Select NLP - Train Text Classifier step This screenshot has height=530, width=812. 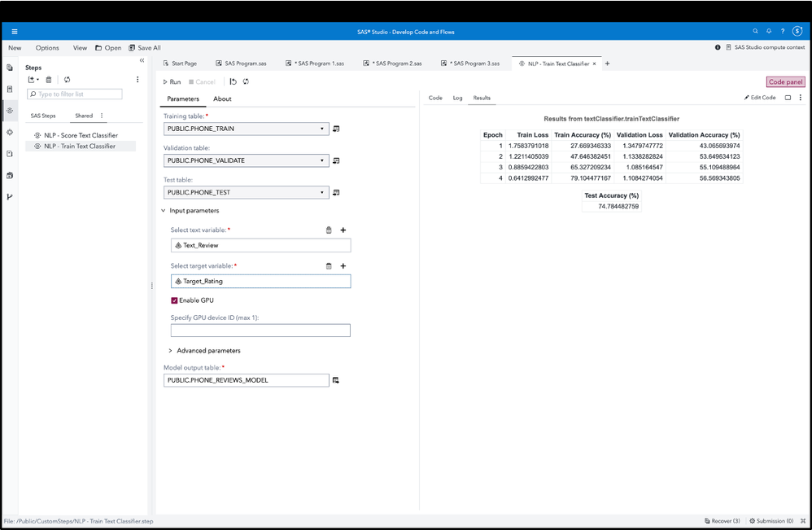81,146
